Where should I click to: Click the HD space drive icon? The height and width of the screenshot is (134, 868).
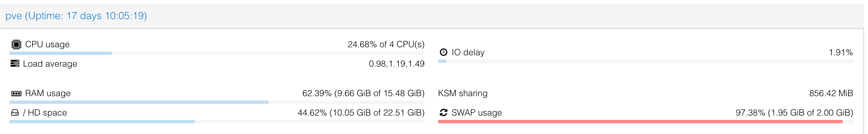tap(15, 113)
